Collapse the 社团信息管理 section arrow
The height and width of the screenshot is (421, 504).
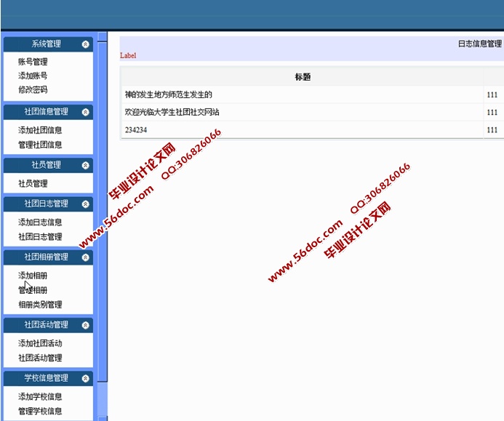(x=85, y=112)
